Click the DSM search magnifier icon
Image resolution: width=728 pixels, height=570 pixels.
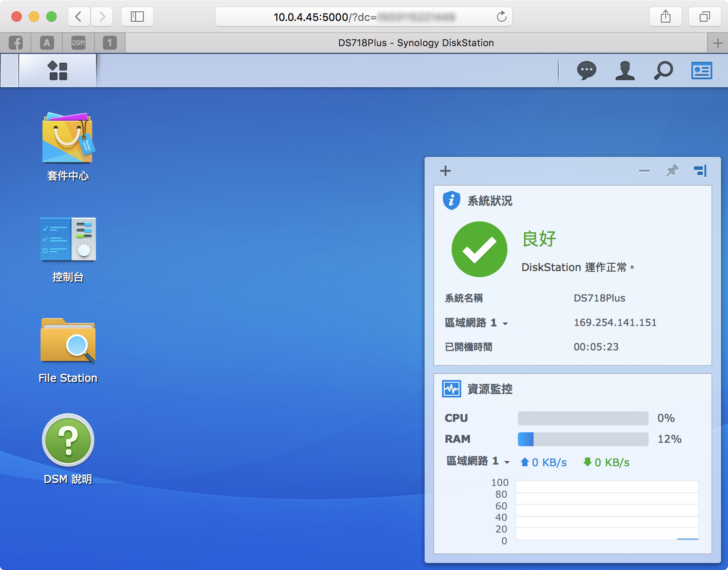pos(663,71)
